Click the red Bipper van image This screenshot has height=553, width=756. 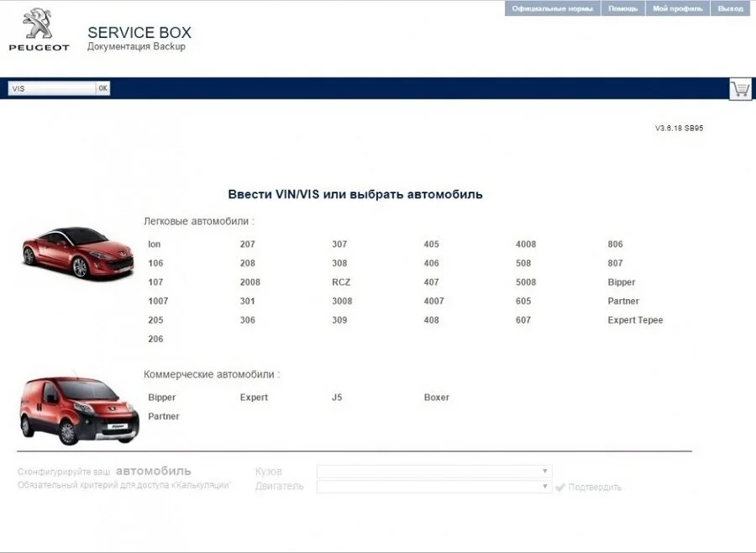pyautogui.click(x=80, y=410)
